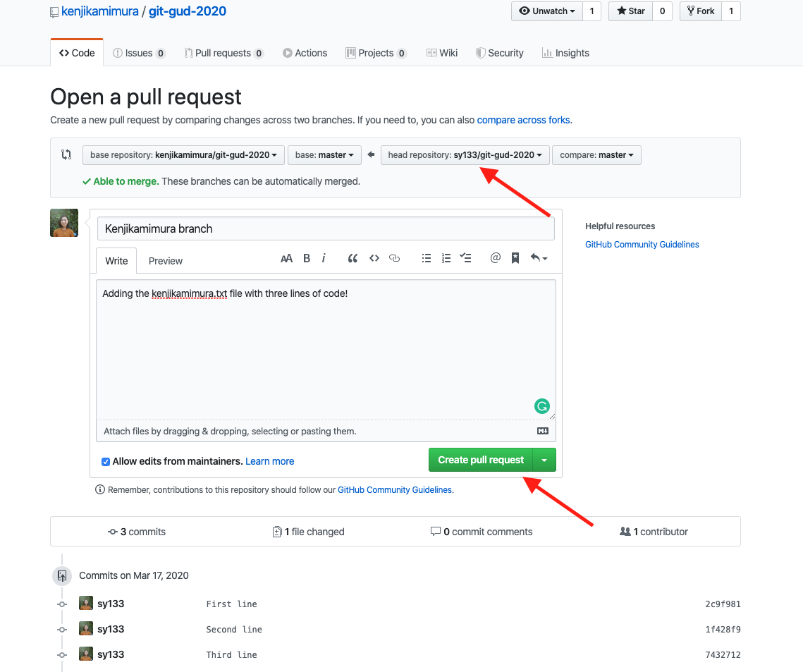Open commit hash 1f428f9

723,630
